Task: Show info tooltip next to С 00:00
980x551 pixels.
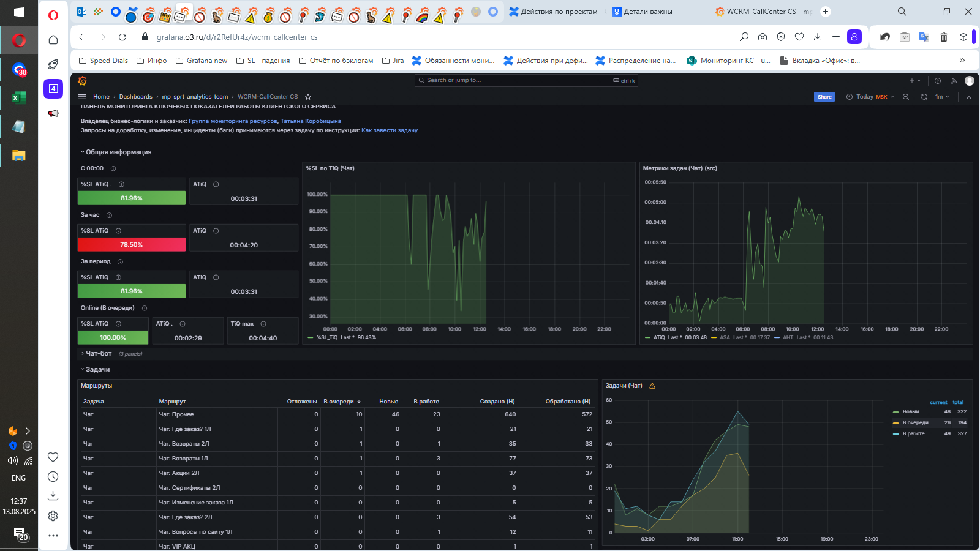Action: (x=113, y=168)
